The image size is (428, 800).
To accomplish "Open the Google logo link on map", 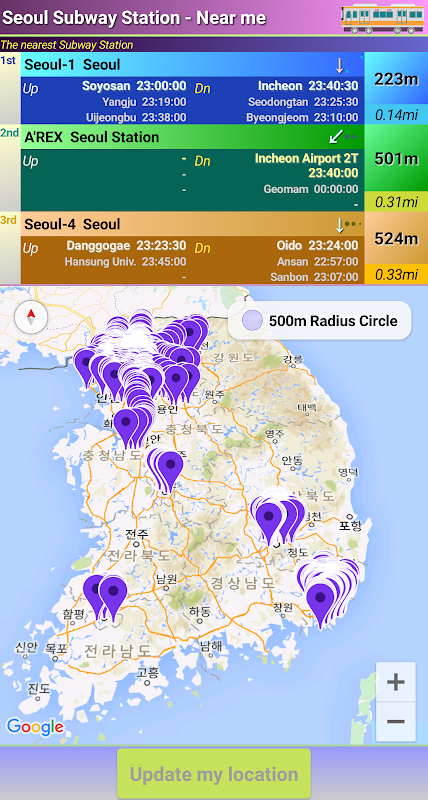I will pos(35,727).
